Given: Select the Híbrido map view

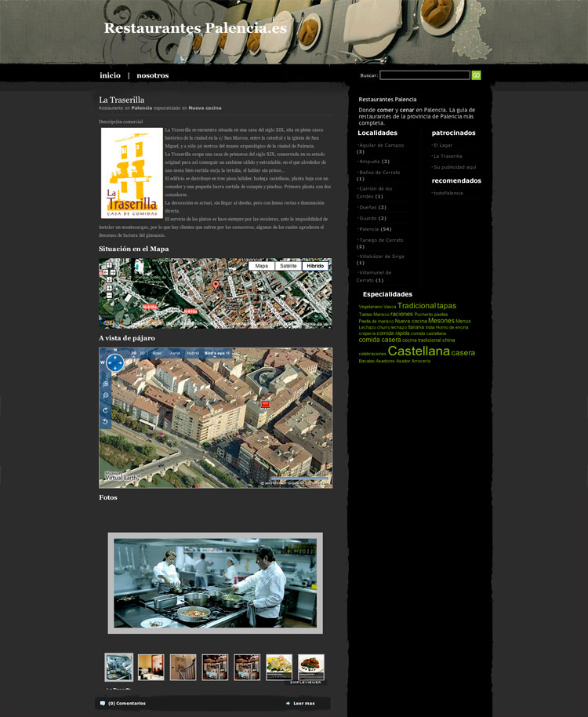Looking at the screenshot, I should (315, 266).
